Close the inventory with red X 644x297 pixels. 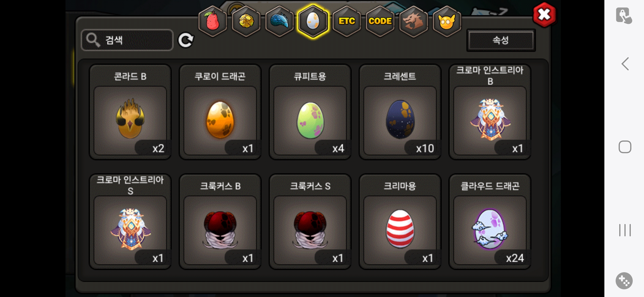pyautogui.click(x=544, y=15)
